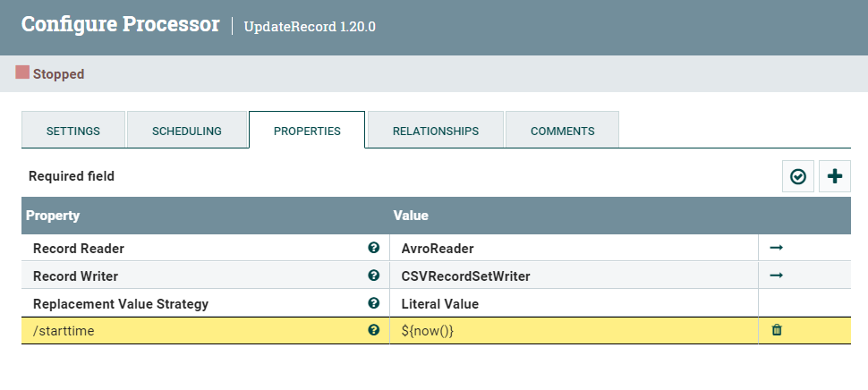Show help for Replacement Value Strategy

[374, 303]
